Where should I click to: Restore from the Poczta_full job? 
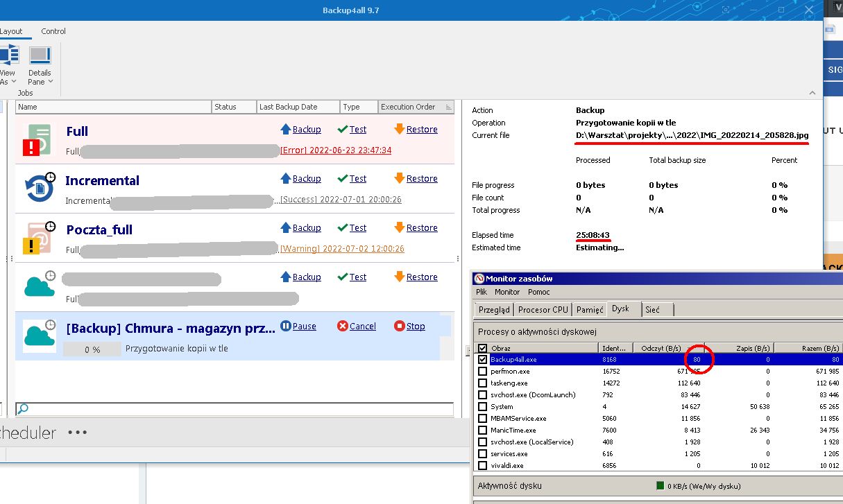416,227
